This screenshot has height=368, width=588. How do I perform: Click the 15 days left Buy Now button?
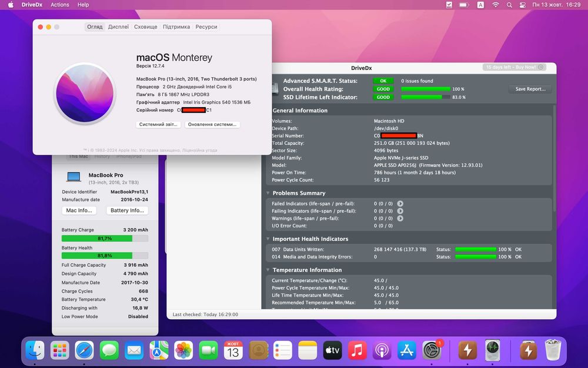[514, 67]
